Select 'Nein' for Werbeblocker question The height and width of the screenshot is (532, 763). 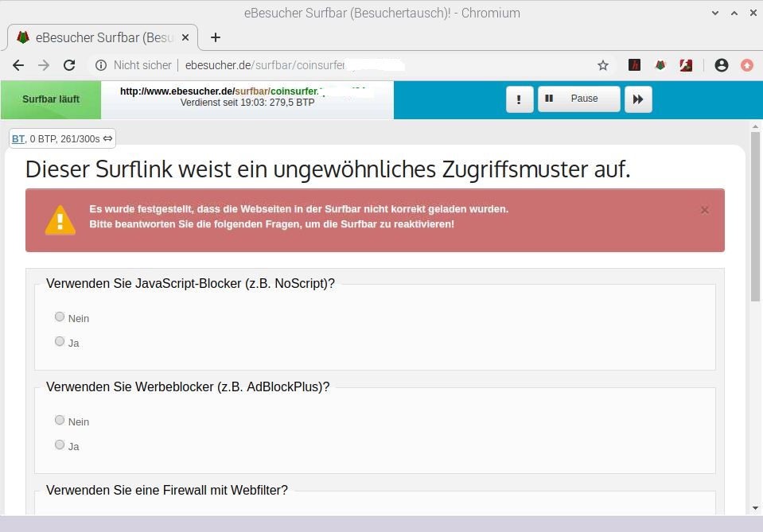click(60, 420)
